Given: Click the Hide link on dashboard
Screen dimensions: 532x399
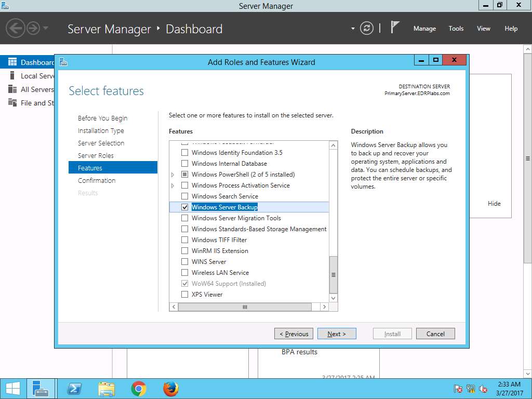Looking at the screenshot, I should click(x=494, y=204).
